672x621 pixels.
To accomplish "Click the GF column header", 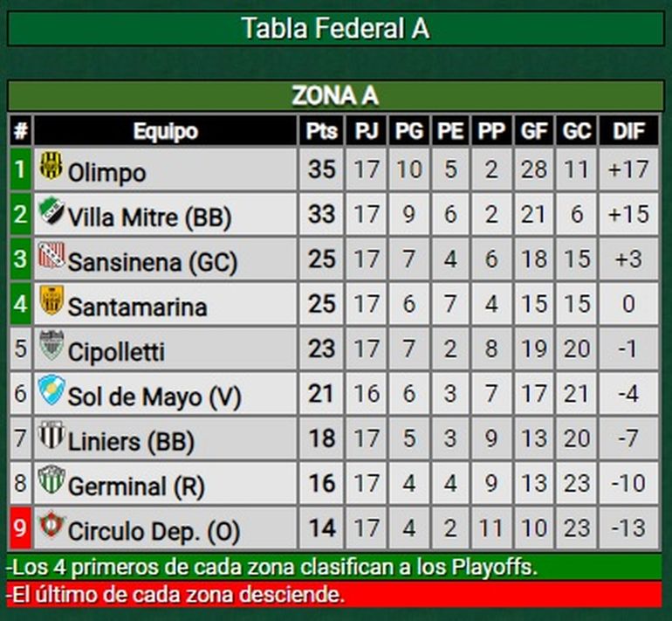I will click(x=534, y=132).
